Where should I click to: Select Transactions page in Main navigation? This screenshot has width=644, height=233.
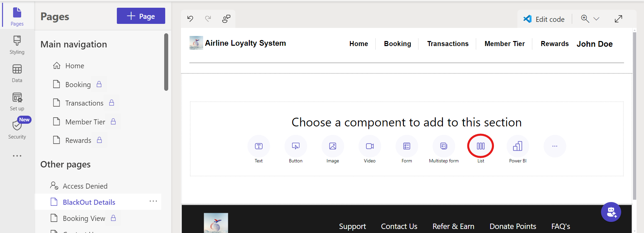pyautogui.click(x=84, y=103)
